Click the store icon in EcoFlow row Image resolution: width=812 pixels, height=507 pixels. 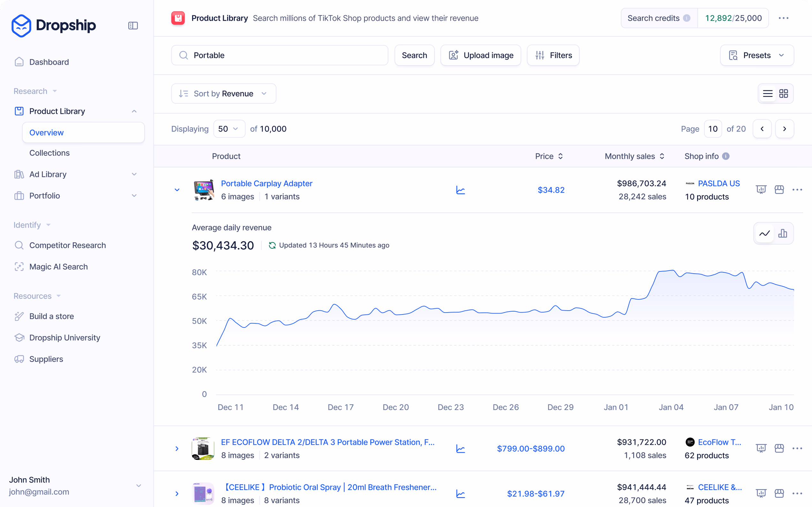pos(779,449)
